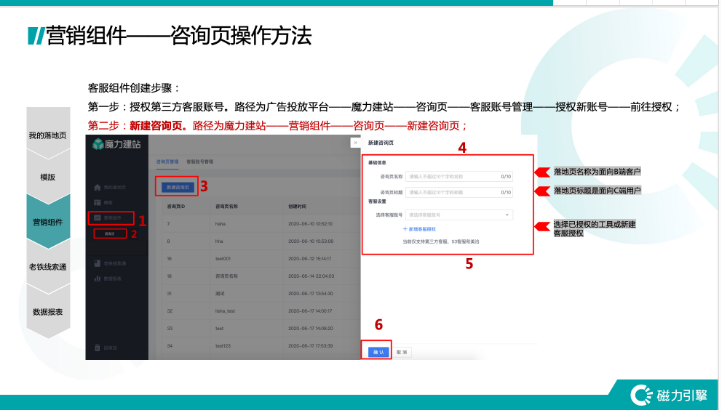Click the 创建时间 column header
Viewport: 721px width, 410px height.
pos(297,206)
